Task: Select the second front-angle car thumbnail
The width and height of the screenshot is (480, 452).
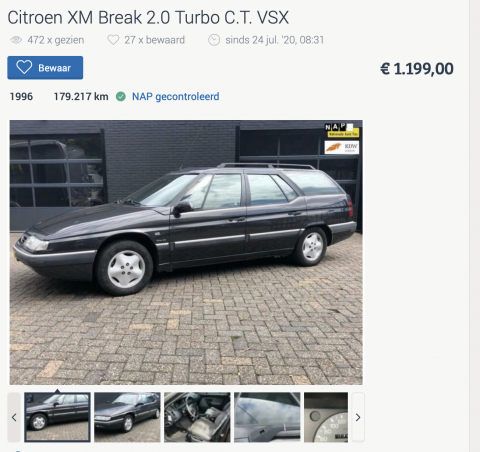Action: (x=127, y=417)
